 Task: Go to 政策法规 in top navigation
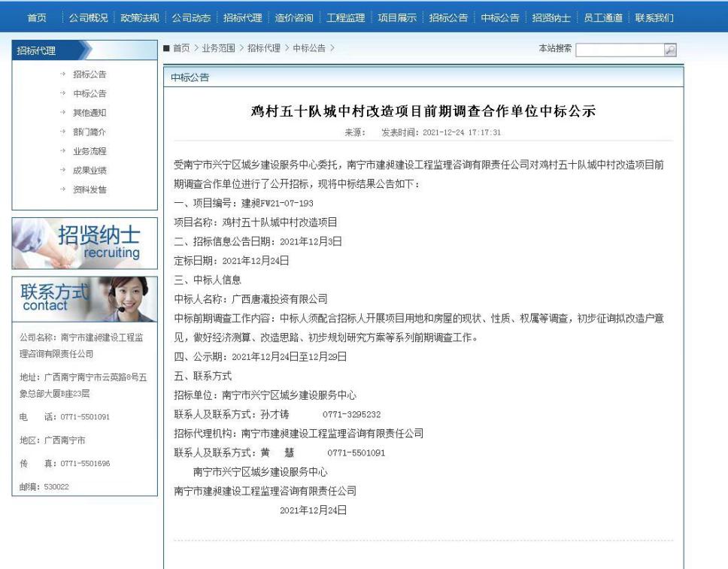click(x=140, y=17)
